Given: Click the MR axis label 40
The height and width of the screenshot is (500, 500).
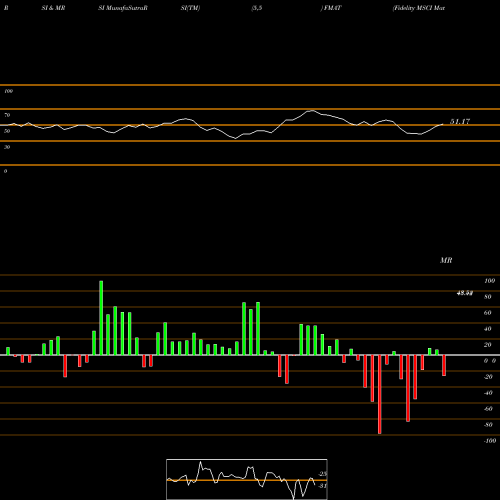Looking at the screenshot, I should point(488,329).
